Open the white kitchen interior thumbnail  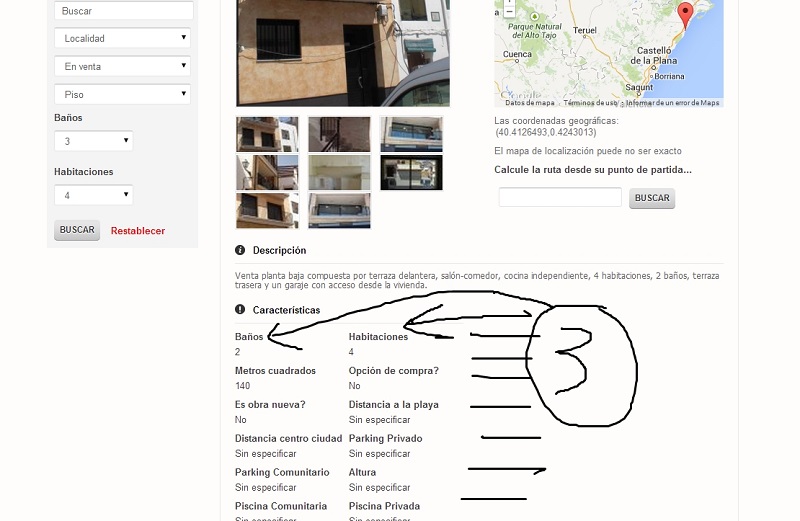coord(339,172)
